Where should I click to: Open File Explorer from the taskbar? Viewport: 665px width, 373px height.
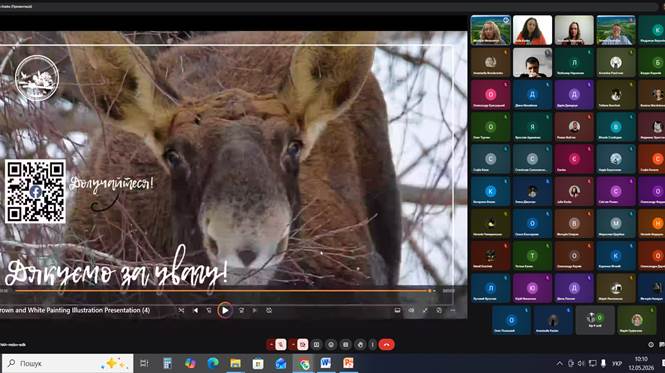pos(235,363)
